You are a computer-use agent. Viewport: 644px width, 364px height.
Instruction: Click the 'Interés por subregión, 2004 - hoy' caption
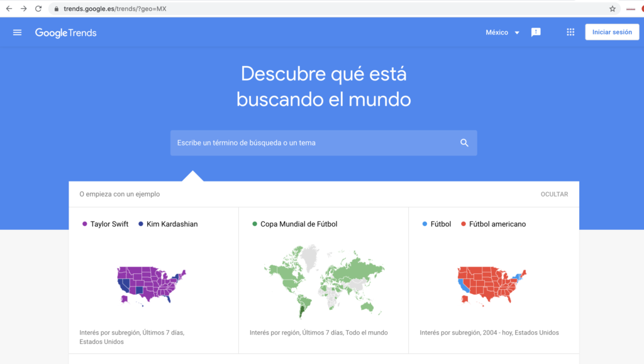[x=489, y=333]
